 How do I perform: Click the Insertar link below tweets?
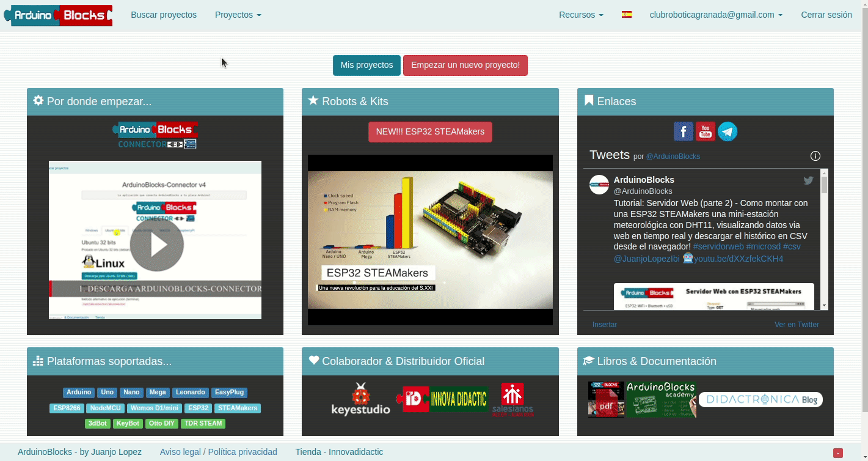tap(605, 325)
